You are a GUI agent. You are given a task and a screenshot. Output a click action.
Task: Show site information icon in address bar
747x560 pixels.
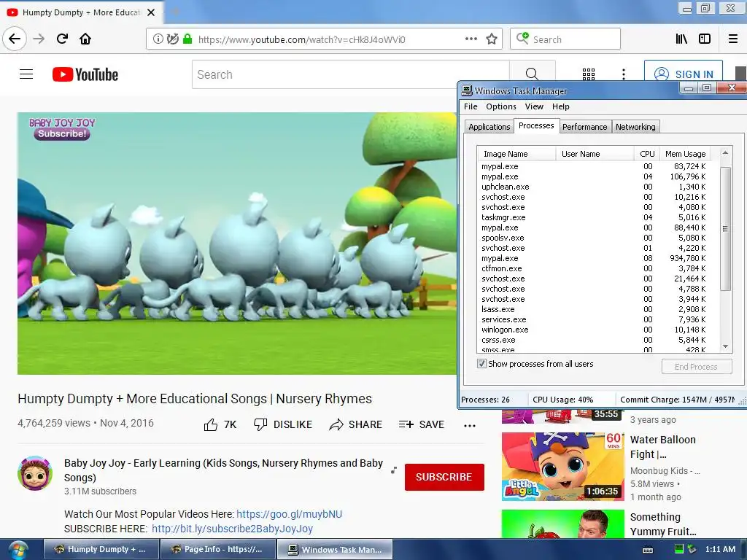tap(158, 39)
